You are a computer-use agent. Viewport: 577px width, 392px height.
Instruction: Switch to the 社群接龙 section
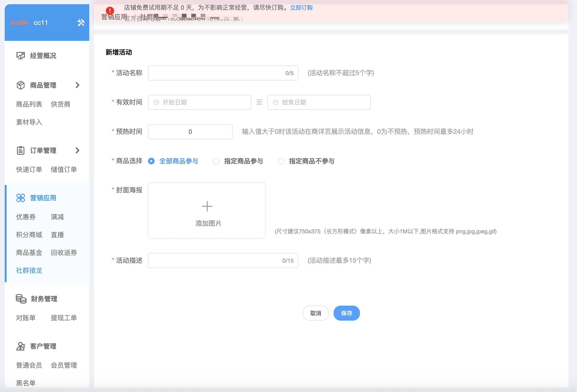tap(29, 270)
